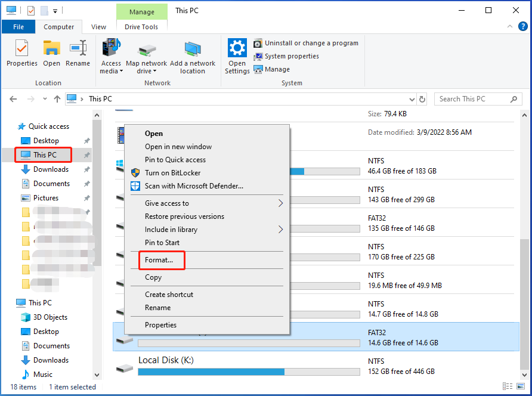
Task: Click the search magnifier icon
Action: pos(514,99)
